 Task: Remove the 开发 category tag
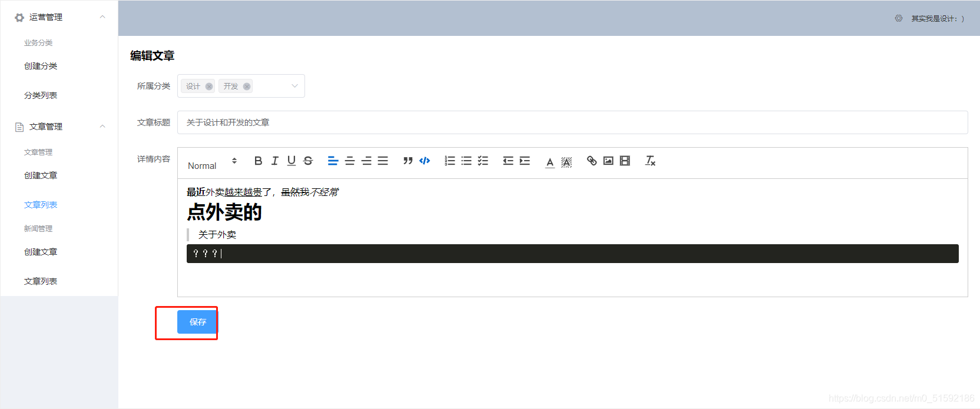pos(247,87)
